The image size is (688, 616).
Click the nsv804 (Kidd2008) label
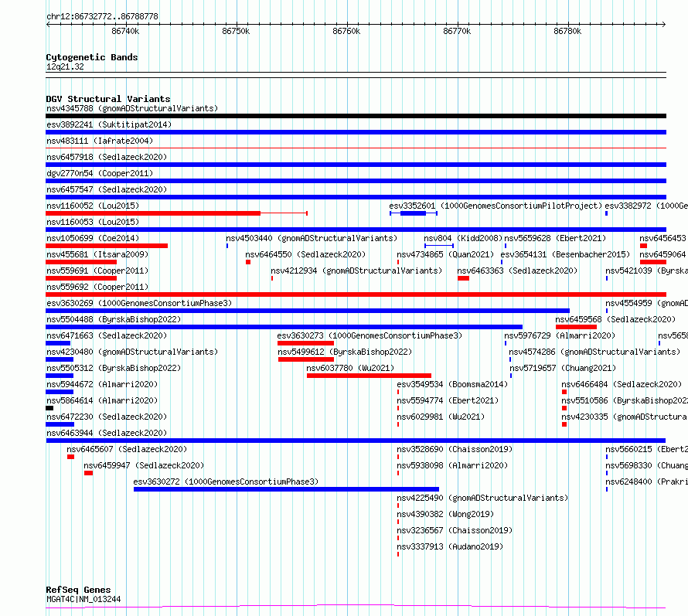click(x=463, y=238)
